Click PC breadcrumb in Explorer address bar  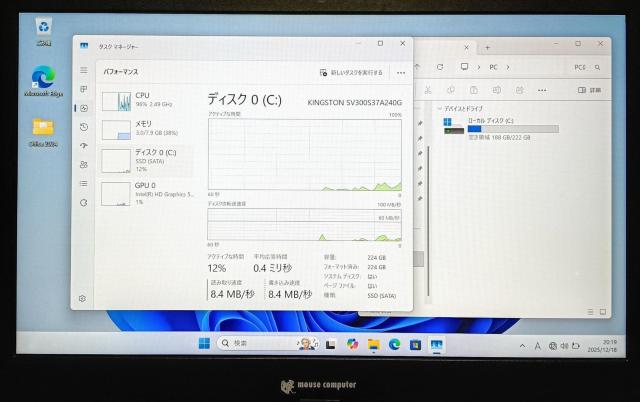[x=493, y=67]
